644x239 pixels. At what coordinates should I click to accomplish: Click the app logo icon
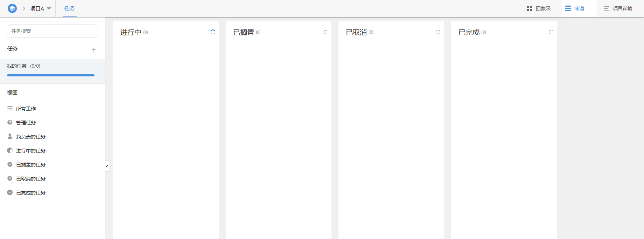[12, 8]
